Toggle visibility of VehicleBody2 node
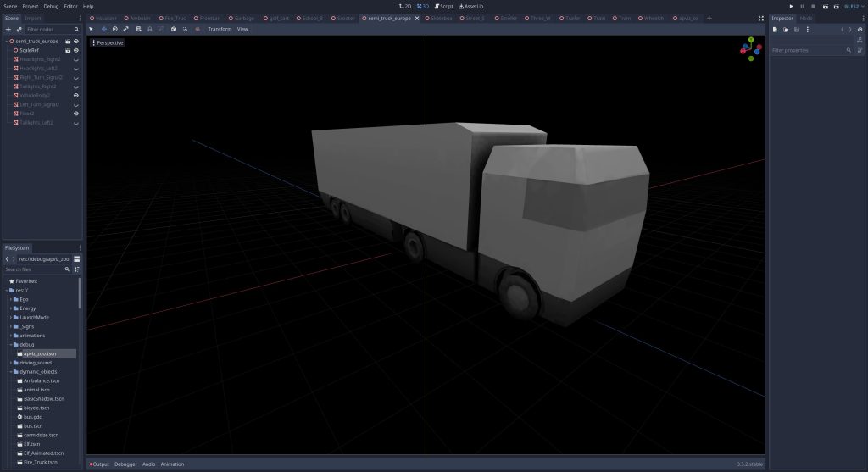This screenshot has height=472, width=868. [75, 96]
